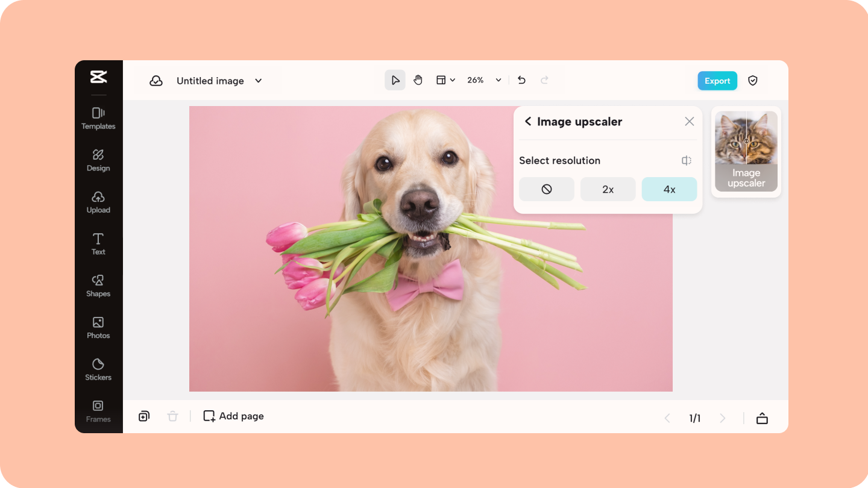The height and width of the screenshot is (488, 868).
Task: Expand the Untitled image title dropdown
Action: click(x=259, y=81)
